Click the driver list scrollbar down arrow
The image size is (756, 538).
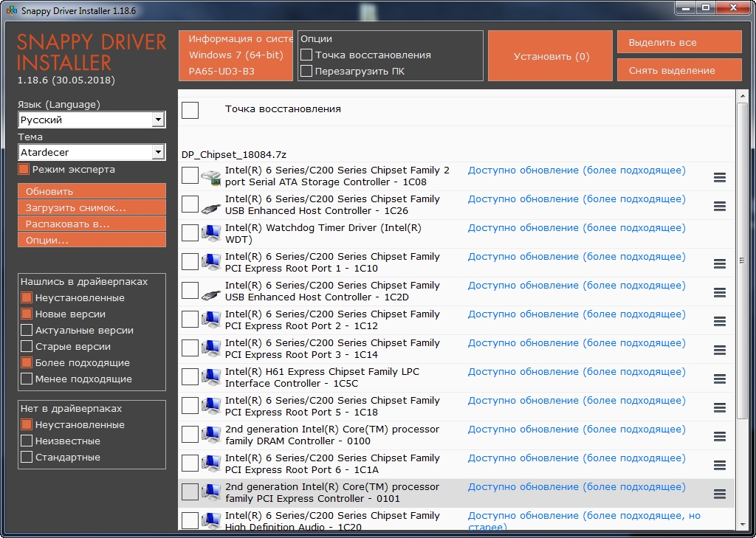pyautogui.click(x=743, y=525)
